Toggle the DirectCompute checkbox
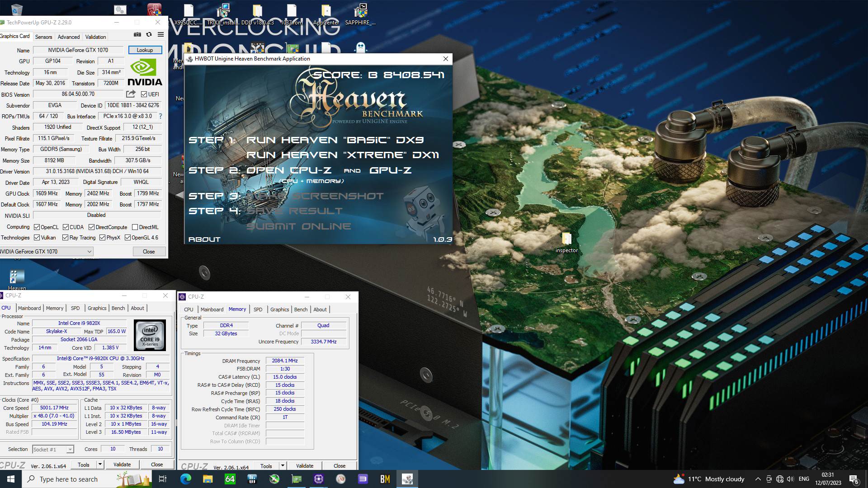The image size is (868, 488). 91,227
